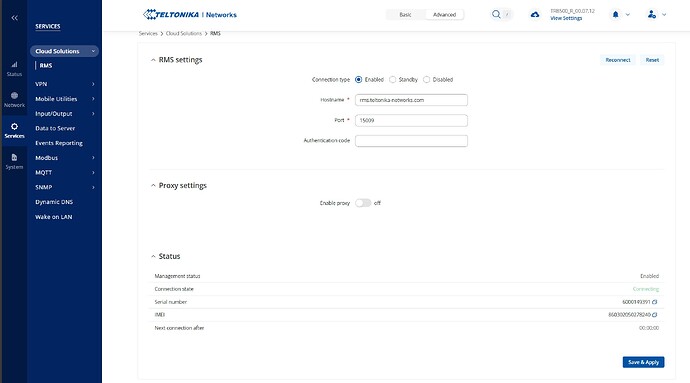Select Standby connection type
The width and height of the screenshot is (690, 383).
[x=393, y=80]
